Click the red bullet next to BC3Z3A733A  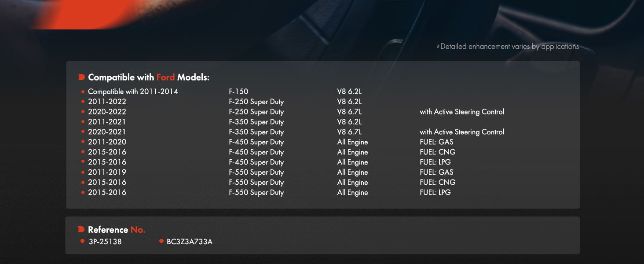[161, 241]
